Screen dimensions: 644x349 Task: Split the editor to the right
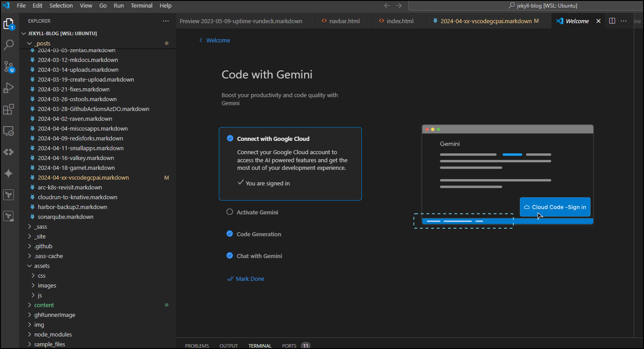tap(612, 21)
